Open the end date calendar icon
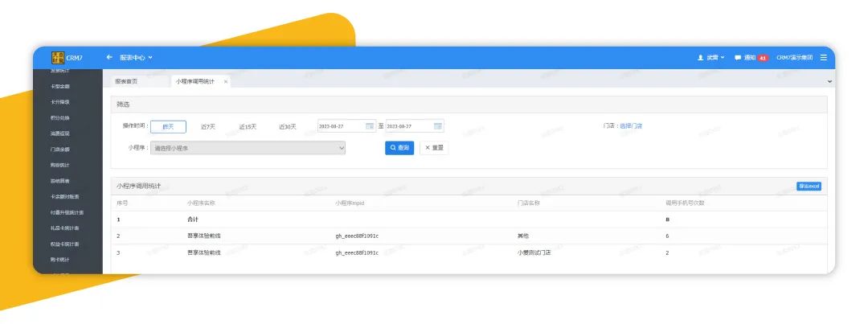Image resolution: width=868 pixels, height=324 pixels. click(437, 126)
